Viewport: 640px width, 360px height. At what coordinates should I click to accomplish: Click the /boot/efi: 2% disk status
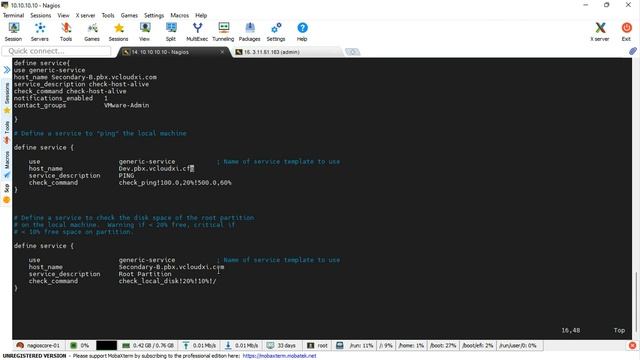coord(478,345)
